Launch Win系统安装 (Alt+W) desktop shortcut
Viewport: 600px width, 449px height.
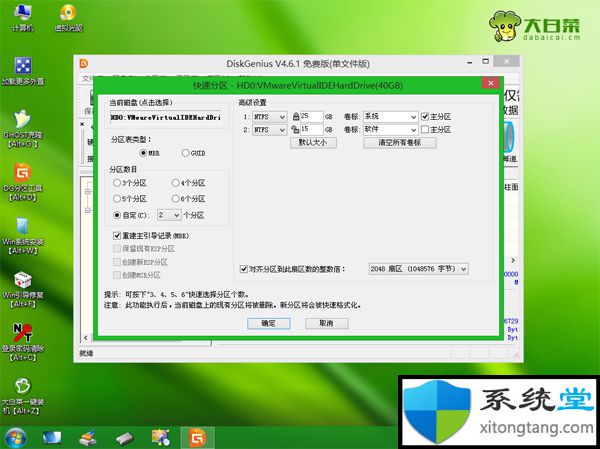pyautogui.click(x=23, y=236)
